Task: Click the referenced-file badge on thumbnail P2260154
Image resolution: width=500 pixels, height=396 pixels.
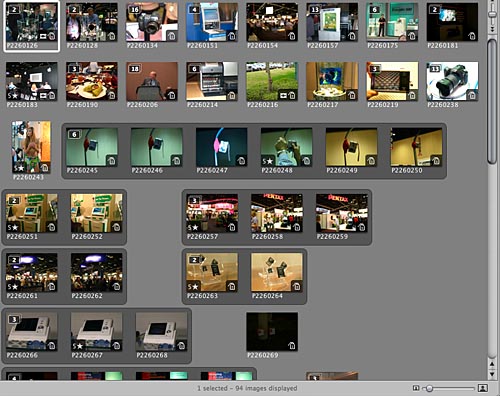Action: 292,36
